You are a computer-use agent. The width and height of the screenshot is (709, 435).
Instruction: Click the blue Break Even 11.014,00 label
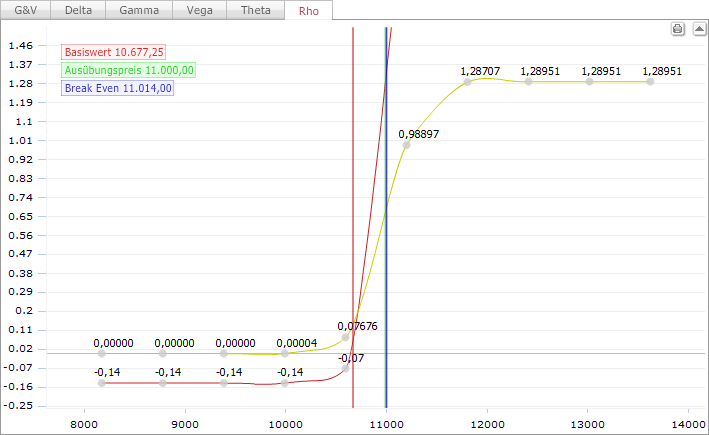118,88
